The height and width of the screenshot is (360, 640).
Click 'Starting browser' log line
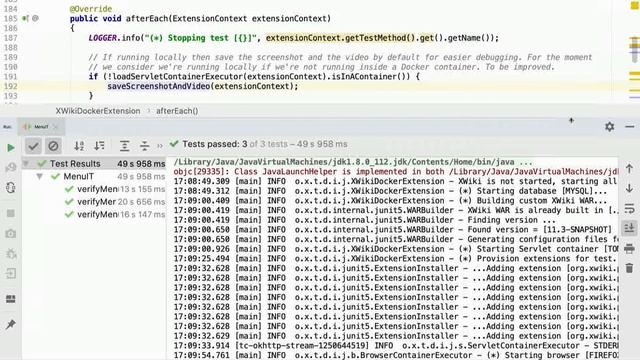point(396,355)
